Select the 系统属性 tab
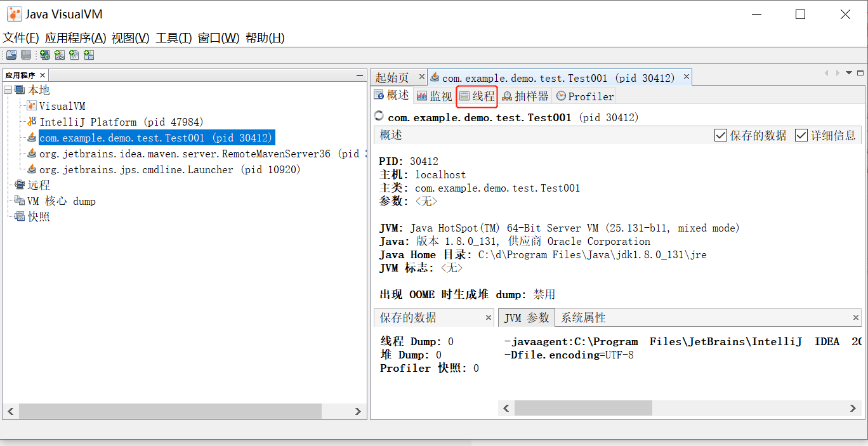This screenshot has height=446, width=868. [583, 318]
